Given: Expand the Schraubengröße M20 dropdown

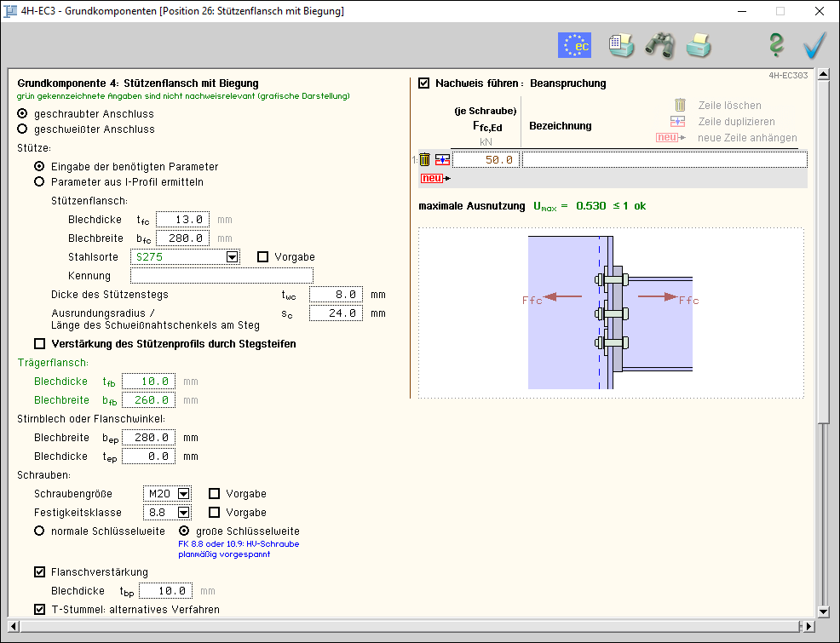Looking at the screenshot, I should tap(183, 494).
